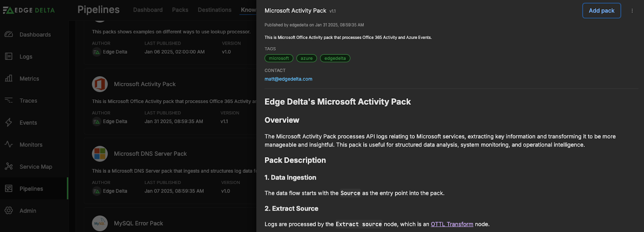Image resolution: width=644 pixels, height=232 pixels.
Task: Click the Add pack button
Action: click(601, 11)
